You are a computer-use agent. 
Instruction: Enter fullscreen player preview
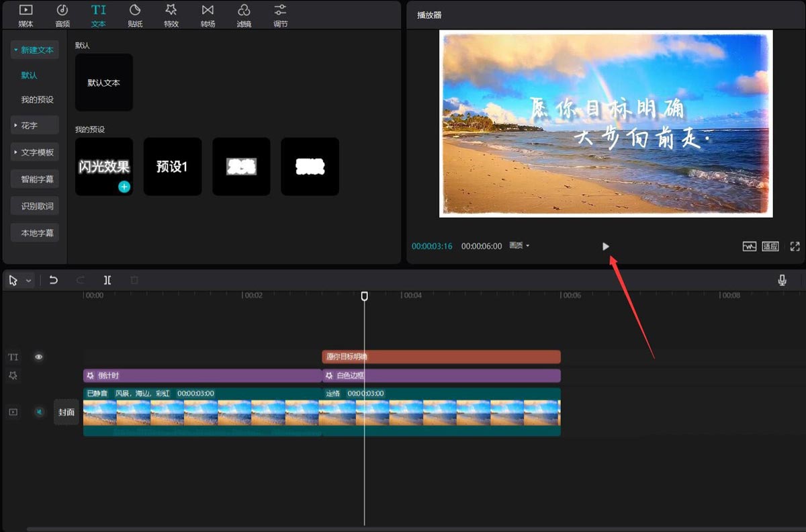point(795,247)
